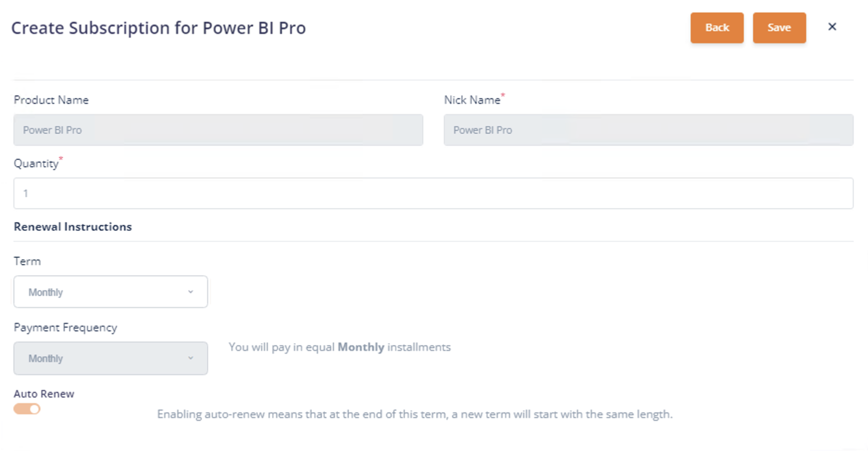Image resolution: width=868 pixels, height=451 pixels.
Task: Click the Payment Frequency label
Action: tap(65, 328)
